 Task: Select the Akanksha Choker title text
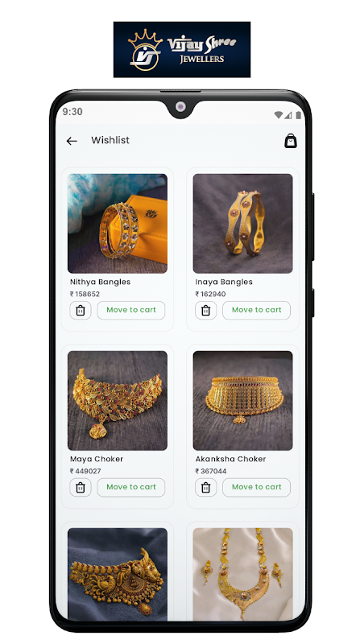(230, 459)
